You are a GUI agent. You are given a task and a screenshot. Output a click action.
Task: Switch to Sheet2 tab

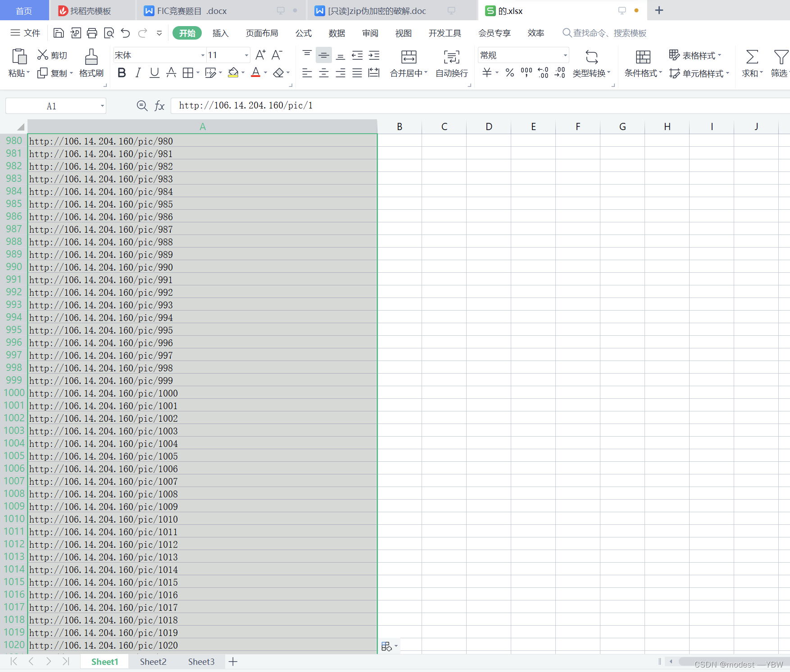point(153,662)
